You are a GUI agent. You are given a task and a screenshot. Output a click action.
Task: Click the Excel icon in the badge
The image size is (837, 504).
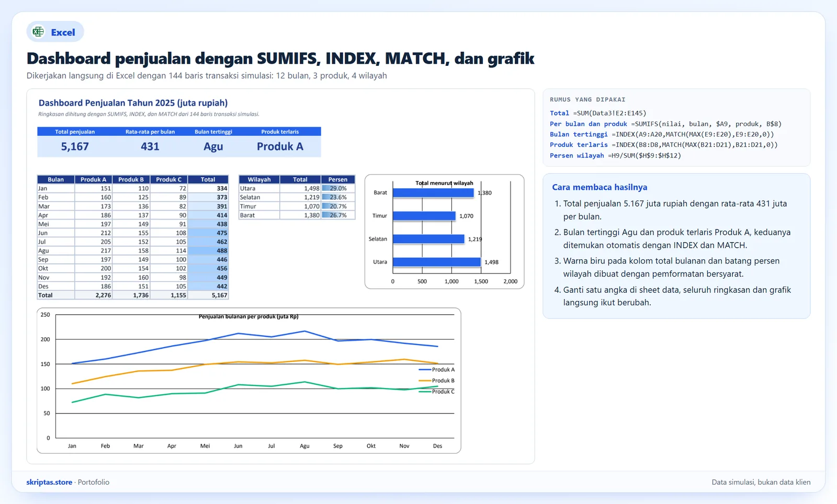click(38, 32)
